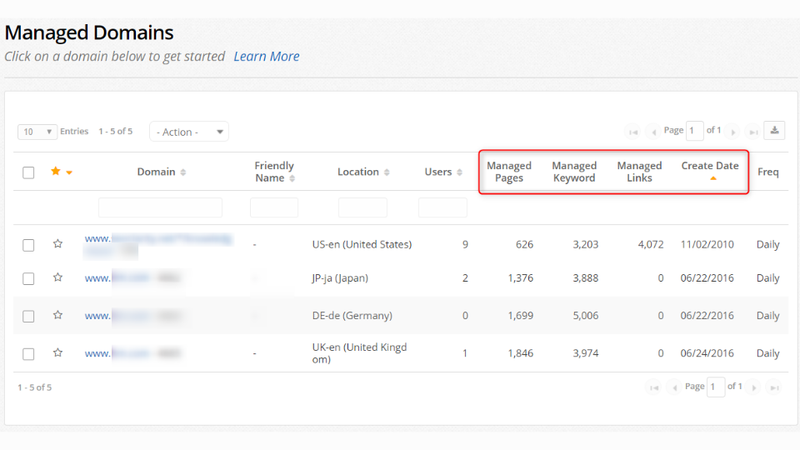This screenshot has width=800, height=450.
Task: Click Create Date ascending sort arrow
Action: coord(713,178)
